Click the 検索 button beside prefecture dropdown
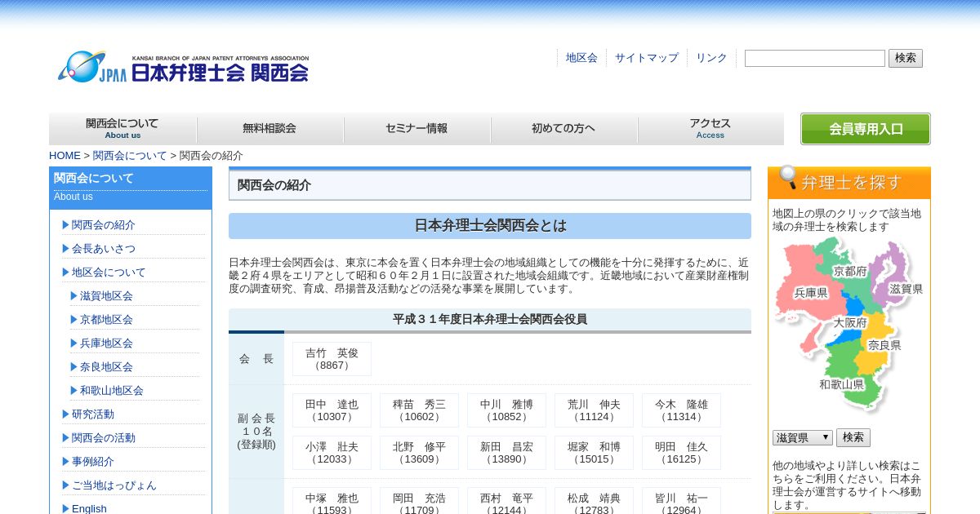Image resolution: width=980 pixels, height=514 pixels. tap(853, 437)
